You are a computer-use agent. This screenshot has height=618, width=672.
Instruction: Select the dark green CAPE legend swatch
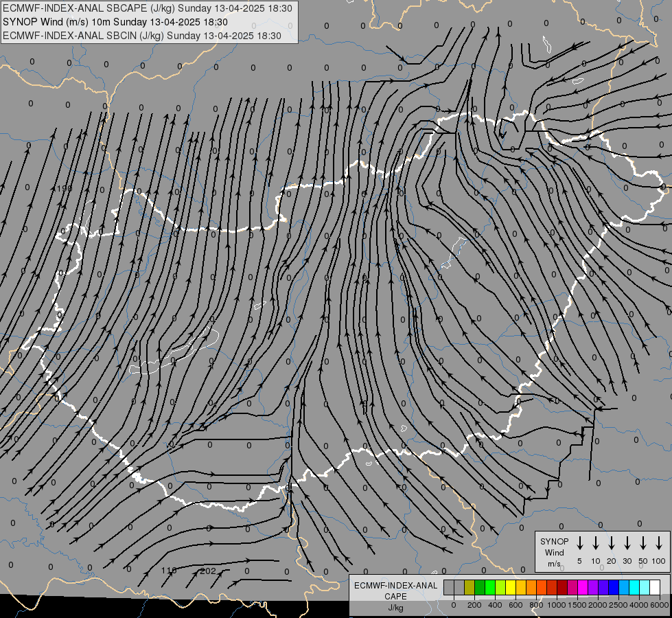pos(480,587)
